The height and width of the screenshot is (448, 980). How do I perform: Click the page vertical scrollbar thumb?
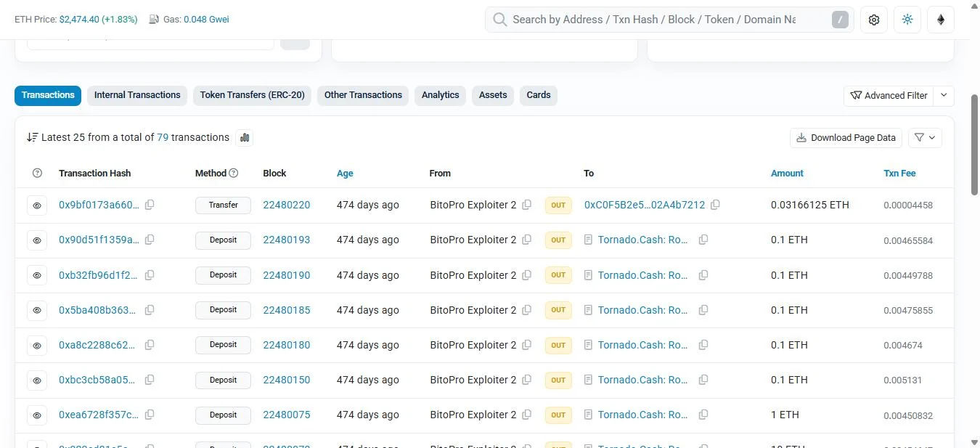(974, 144)
